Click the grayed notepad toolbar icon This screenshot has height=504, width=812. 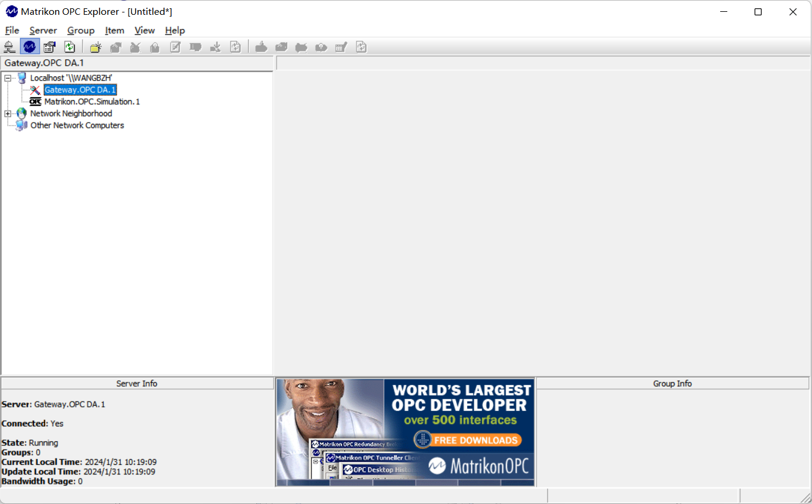pyautogui.click(x=175, y=47)
